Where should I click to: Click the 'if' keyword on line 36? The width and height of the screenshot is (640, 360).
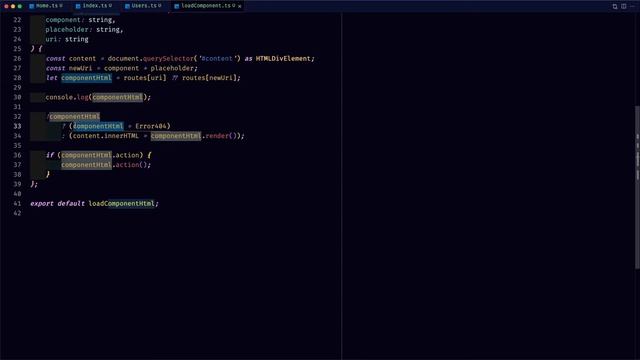(50, 155)
